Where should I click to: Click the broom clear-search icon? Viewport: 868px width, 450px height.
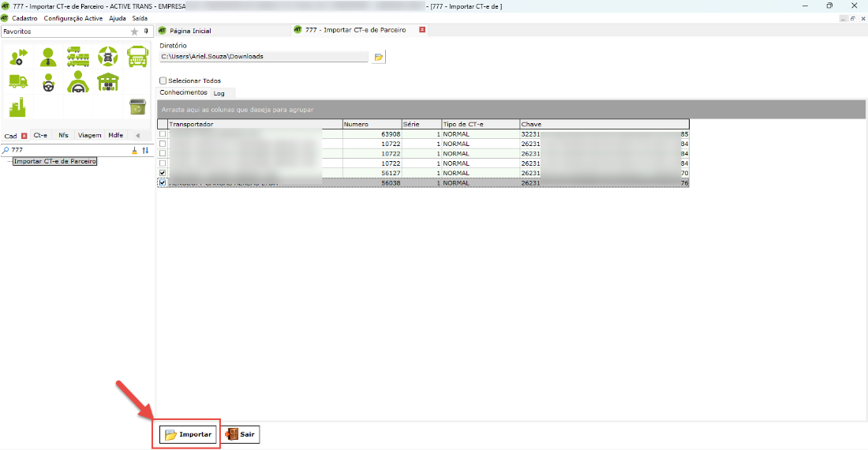pos(134,150)
